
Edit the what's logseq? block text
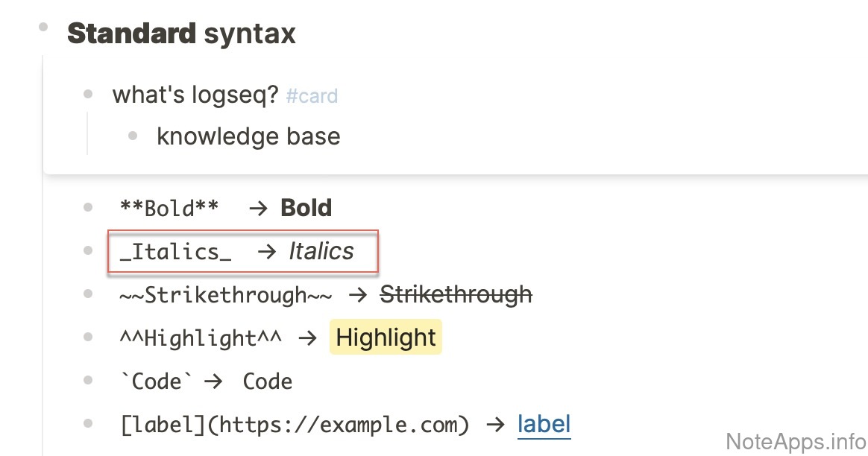point(195,95)
